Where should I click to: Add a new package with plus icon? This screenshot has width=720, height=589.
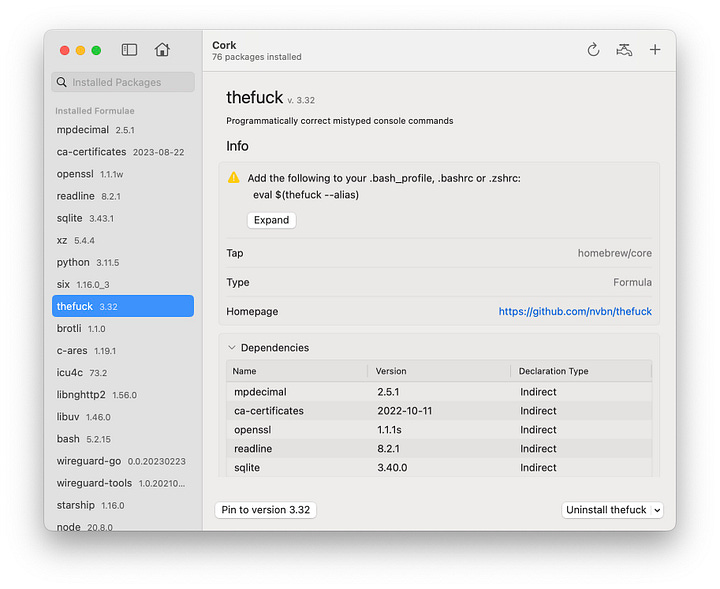point(655,50)
